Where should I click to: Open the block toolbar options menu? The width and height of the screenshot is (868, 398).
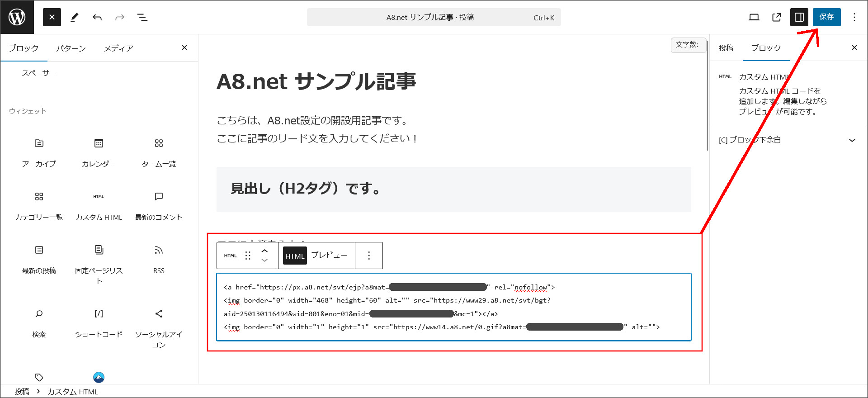[369, 256]
